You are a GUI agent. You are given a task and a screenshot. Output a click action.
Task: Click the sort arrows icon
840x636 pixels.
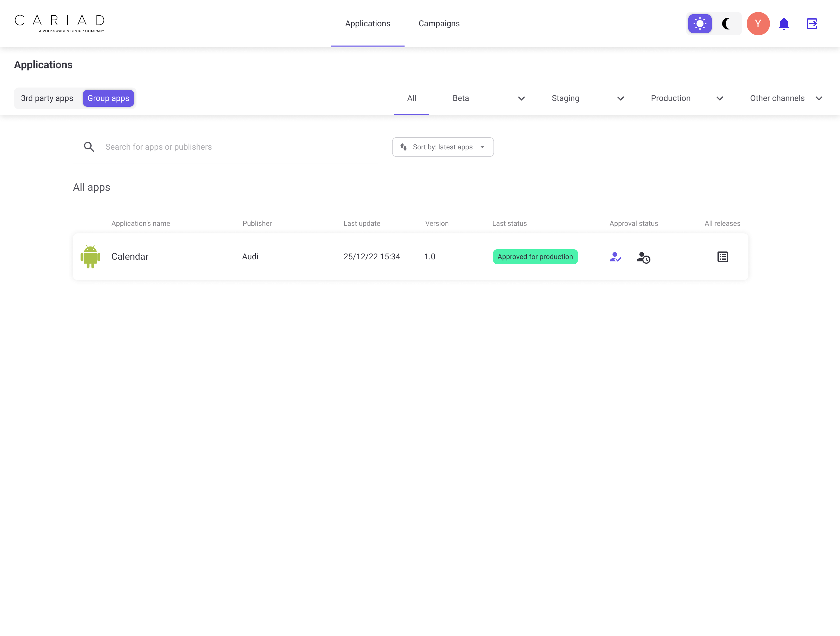[x=403, y=147]
